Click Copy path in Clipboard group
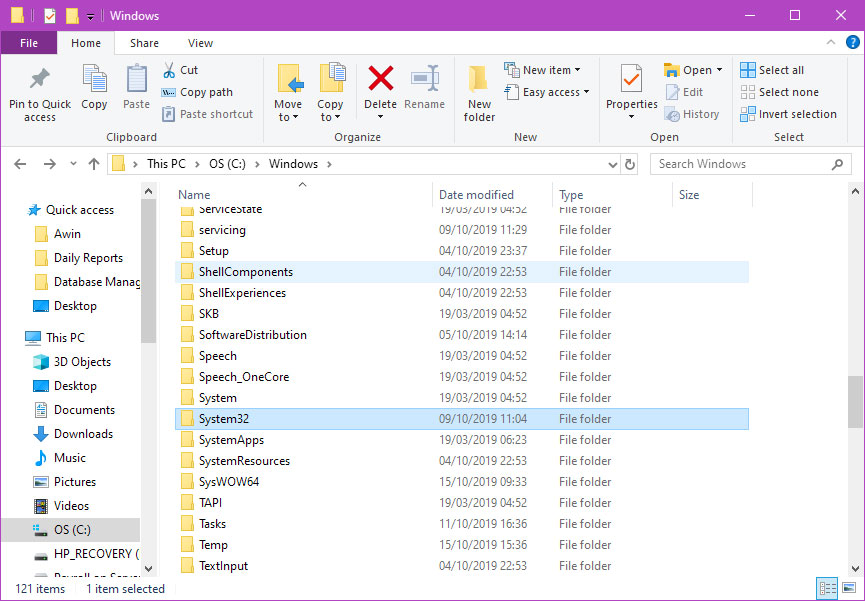This screenshot has height=601, width=865. (x=197, y=92)
